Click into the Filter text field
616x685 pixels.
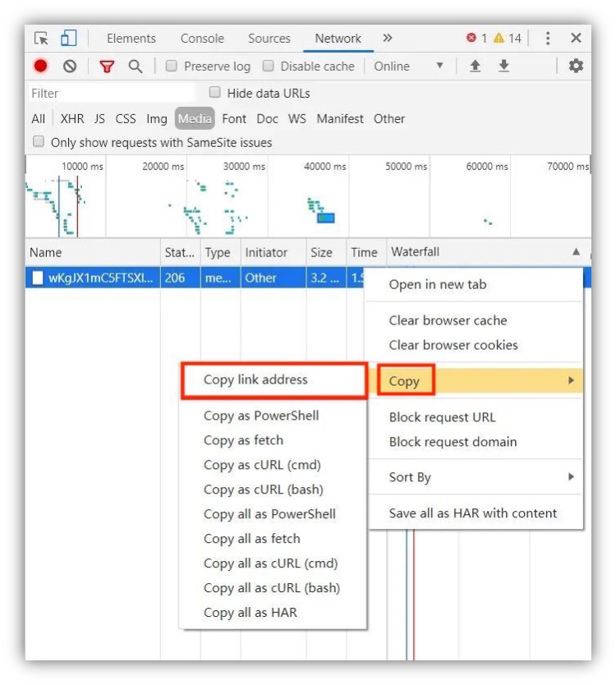tap(112, 93)
